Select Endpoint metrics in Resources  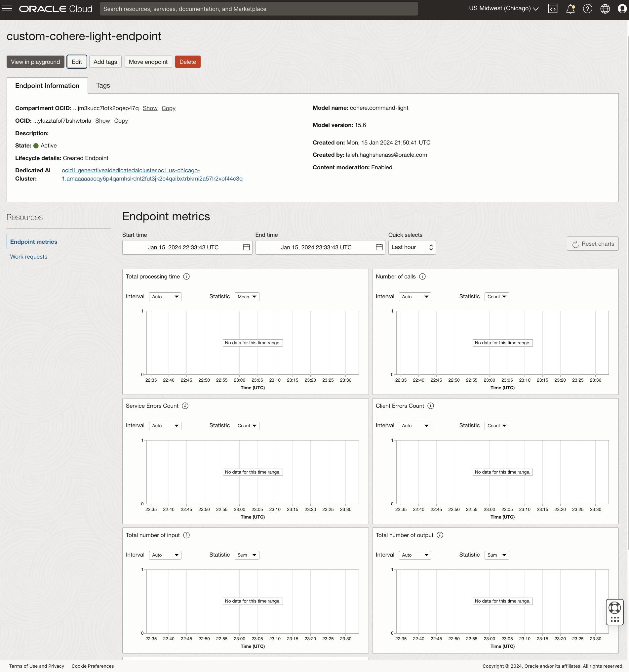34,242
